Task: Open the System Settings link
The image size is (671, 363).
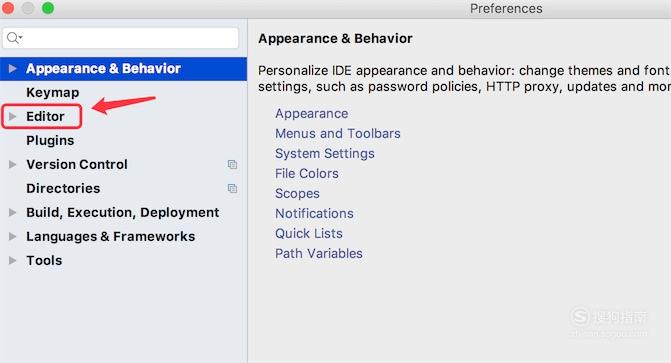Action: (325, 154)
